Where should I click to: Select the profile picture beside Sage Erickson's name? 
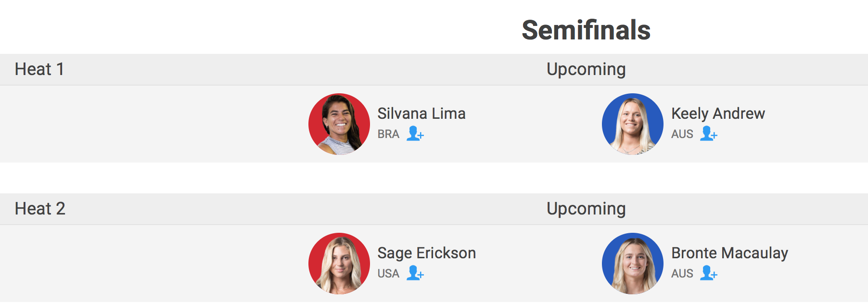(x=339, y=264)
